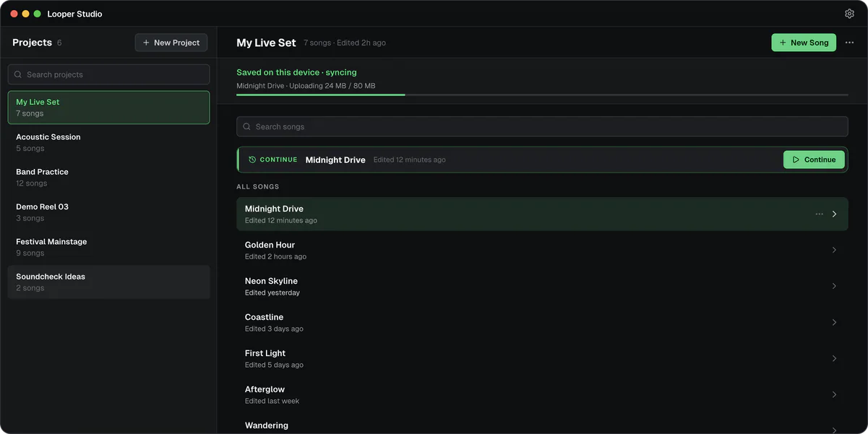Screen dimensions: 868x434
Task: Open Neon Skyline using its chevron
Action: 834,286
